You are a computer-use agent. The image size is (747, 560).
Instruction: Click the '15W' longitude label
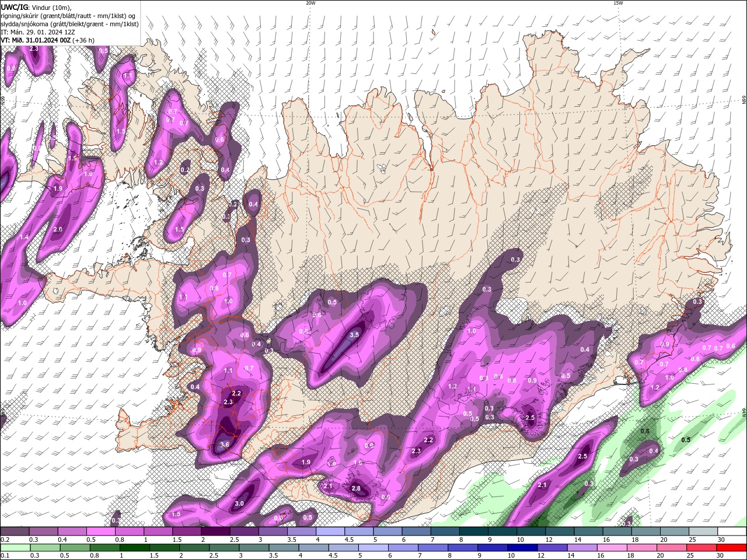click(617, 3)
